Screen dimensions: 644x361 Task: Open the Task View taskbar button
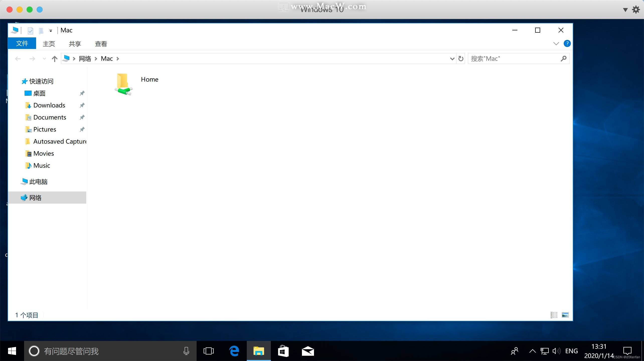click(x=208, y=351)
